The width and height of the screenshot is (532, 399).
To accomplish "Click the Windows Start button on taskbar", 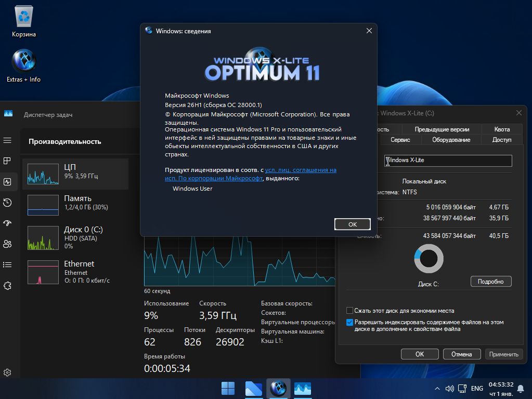I will (228, 389).
